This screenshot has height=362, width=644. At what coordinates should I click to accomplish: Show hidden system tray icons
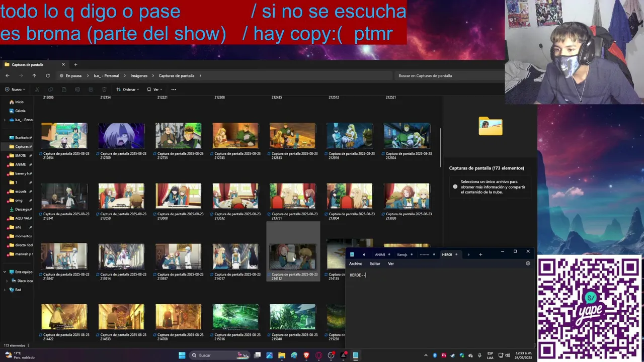coord(426,355)
